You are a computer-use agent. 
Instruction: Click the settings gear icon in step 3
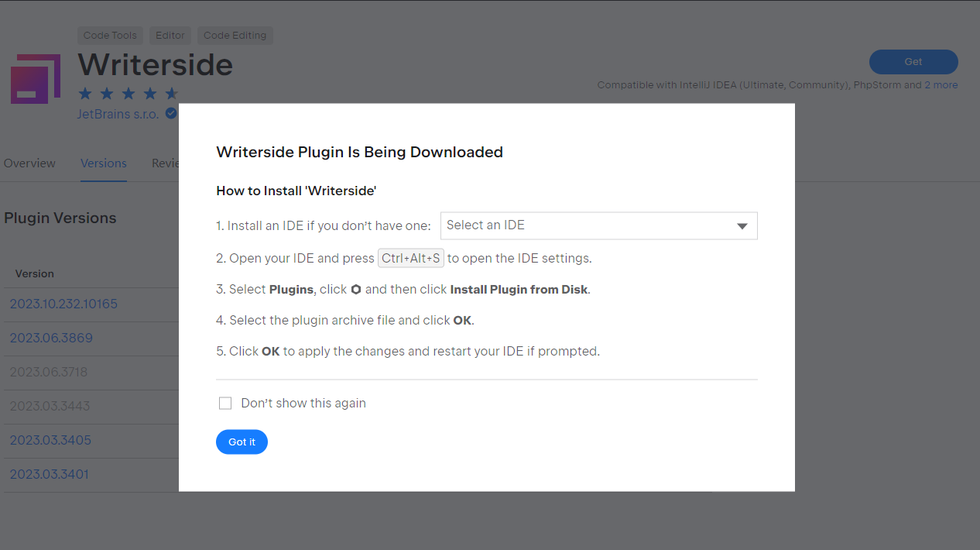tap(355, 289)
